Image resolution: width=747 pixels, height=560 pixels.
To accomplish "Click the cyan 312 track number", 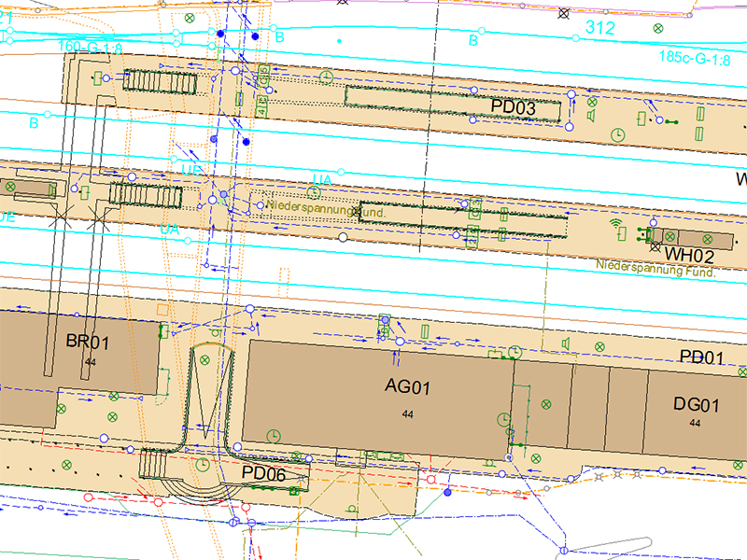I will 599,29.
